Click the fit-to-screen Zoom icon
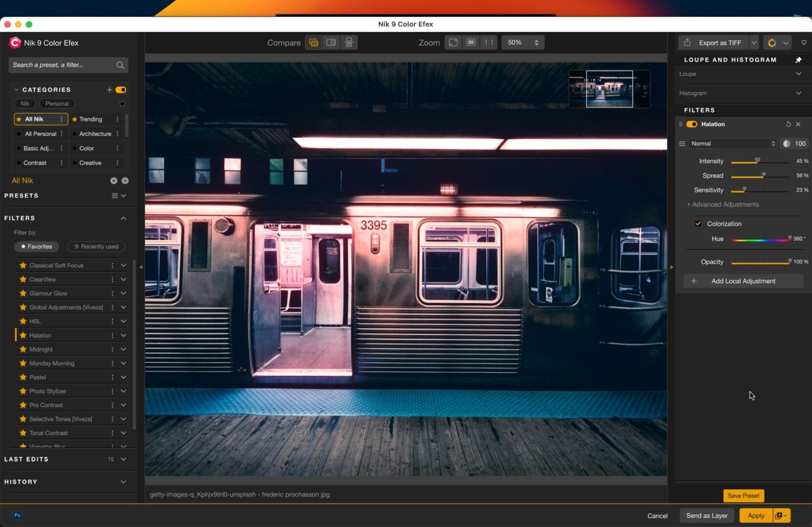Screen dimensions: 812x527 pyautogui.click(x=453, y=42)
